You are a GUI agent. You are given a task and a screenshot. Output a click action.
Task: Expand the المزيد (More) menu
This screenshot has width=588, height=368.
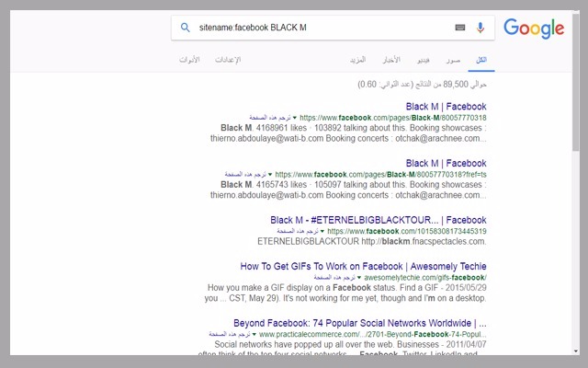[357, 60]
